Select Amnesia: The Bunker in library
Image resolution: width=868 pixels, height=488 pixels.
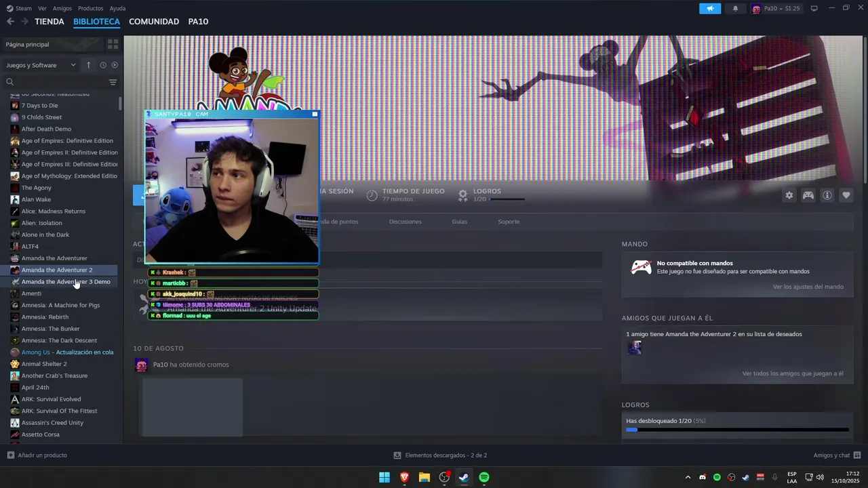pos(60,329)
